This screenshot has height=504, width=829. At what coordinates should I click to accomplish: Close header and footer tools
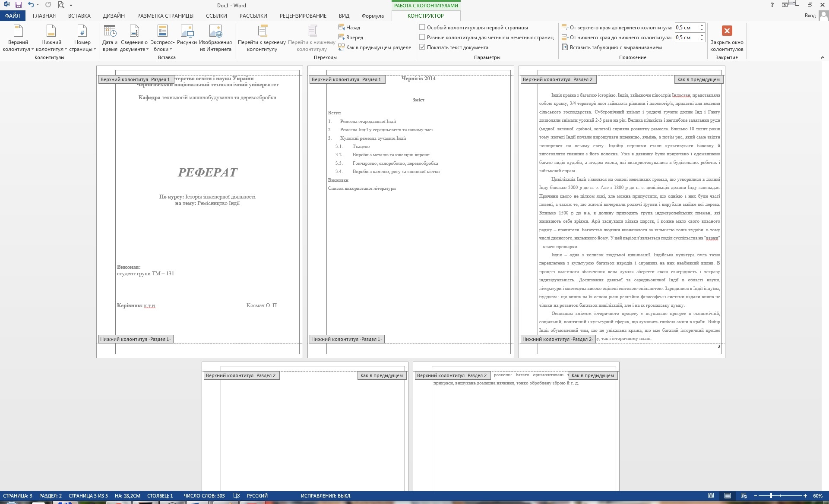click(727, 31)
